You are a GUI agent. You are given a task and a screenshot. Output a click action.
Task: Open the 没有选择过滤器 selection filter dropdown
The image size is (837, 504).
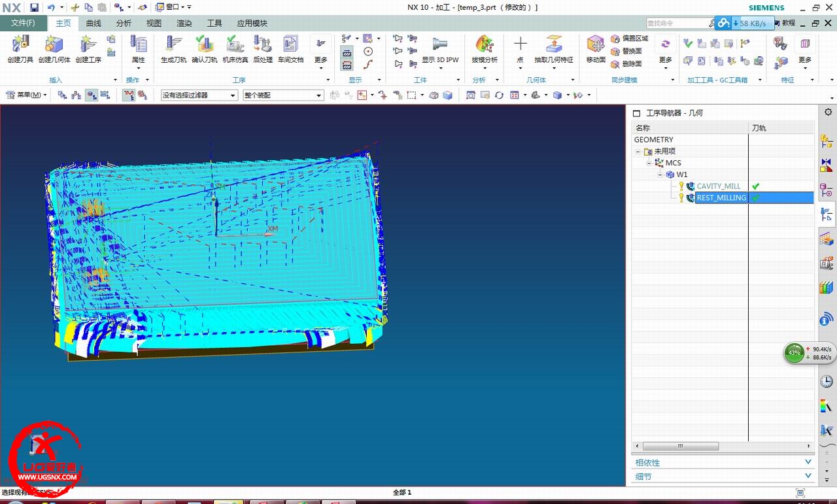pyautogui.click(x=199, y=95)
